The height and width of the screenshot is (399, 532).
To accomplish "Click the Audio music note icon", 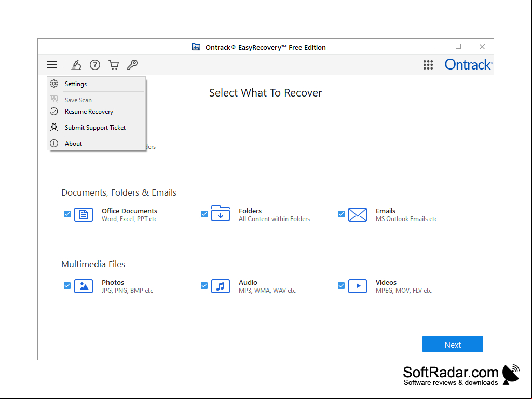I will [221, 286].
